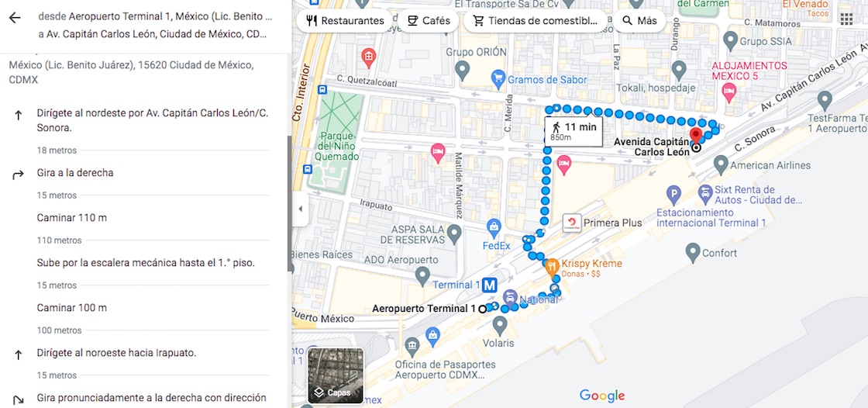
Task: Filter map by Restaurantes
Action: 346,21
